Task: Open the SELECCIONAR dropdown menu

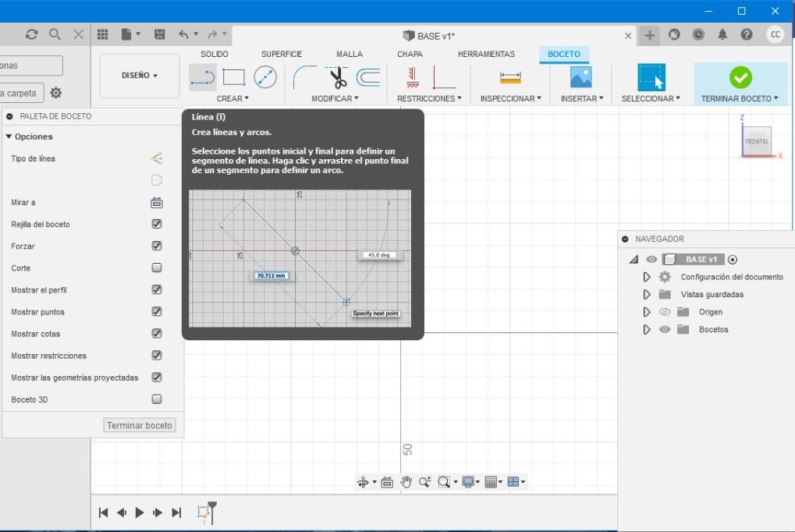Action: point(651,98)
